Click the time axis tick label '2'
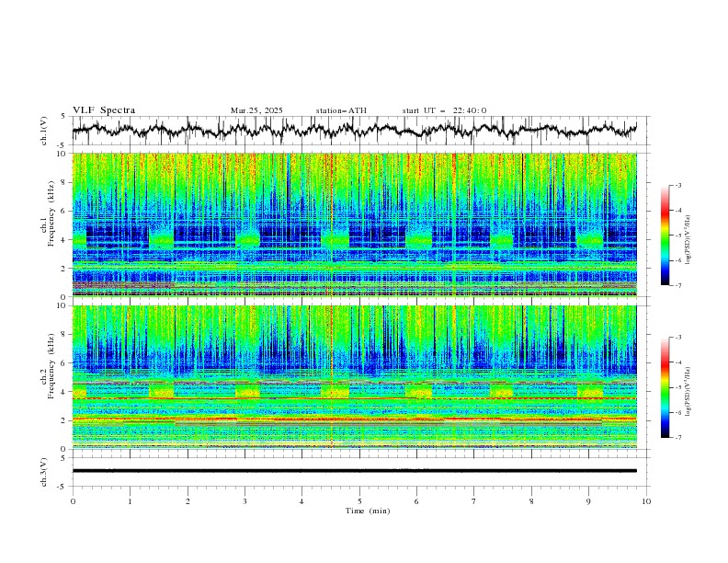 [x=188, y=501]
